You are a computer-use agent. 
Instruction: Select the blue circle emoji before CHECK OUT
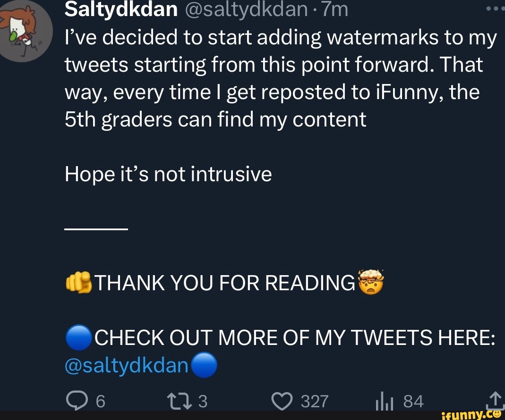click(78, 337)
